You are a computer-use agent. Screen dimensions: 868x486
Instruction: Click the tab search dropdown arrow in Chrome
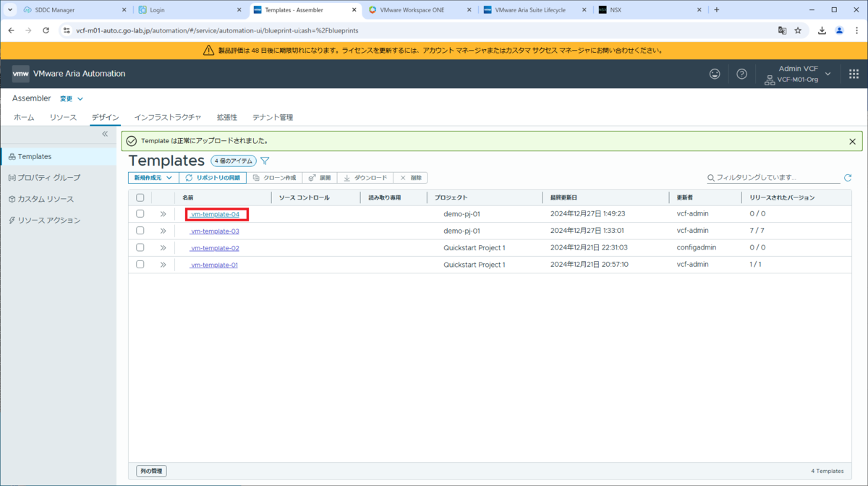coord(10,10)
